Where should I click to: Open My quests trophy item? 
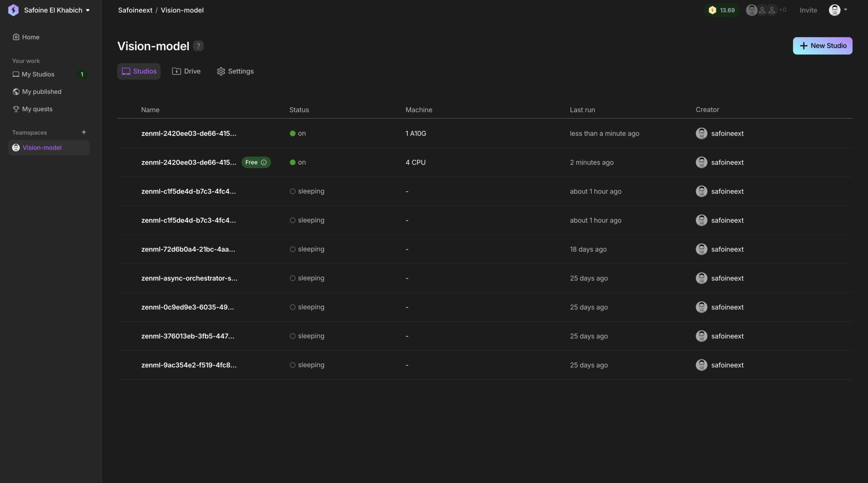37,109
